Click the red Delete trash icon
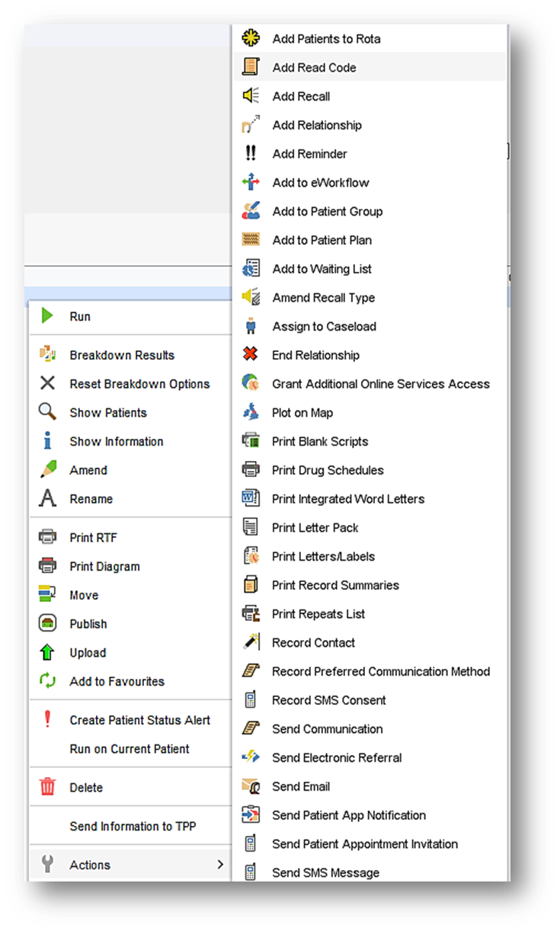Image resolution: width=560 pixels, height=931 pixels. tap(48, 787)
